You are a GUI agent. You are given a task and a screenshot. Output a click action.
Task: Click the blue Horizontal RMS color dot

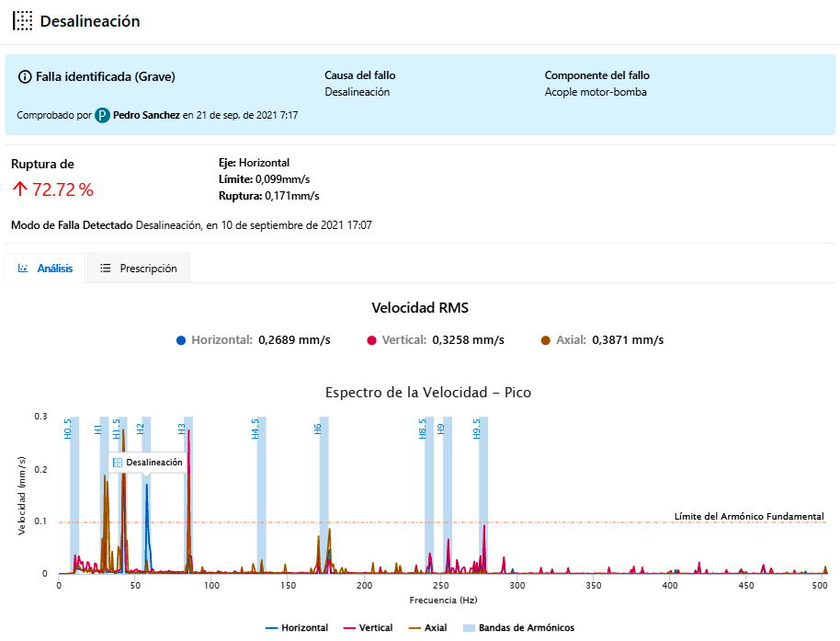point(181,340)
